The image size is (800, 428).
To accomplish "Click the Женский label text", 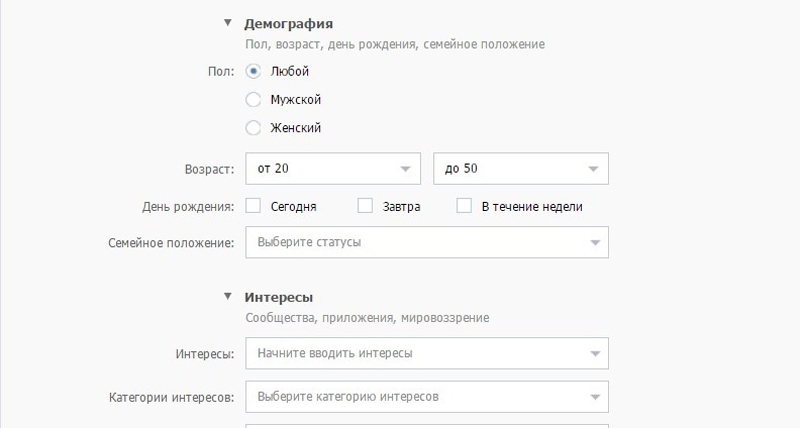I will pyautogui.click(x=296, y=128).
